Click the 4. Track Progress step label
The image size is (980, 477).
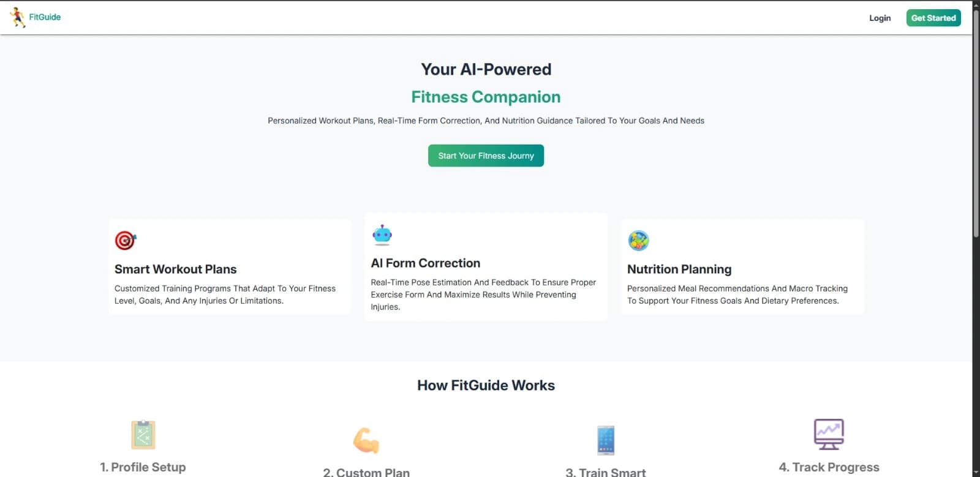pyautogui.click(x=829, y=467)
